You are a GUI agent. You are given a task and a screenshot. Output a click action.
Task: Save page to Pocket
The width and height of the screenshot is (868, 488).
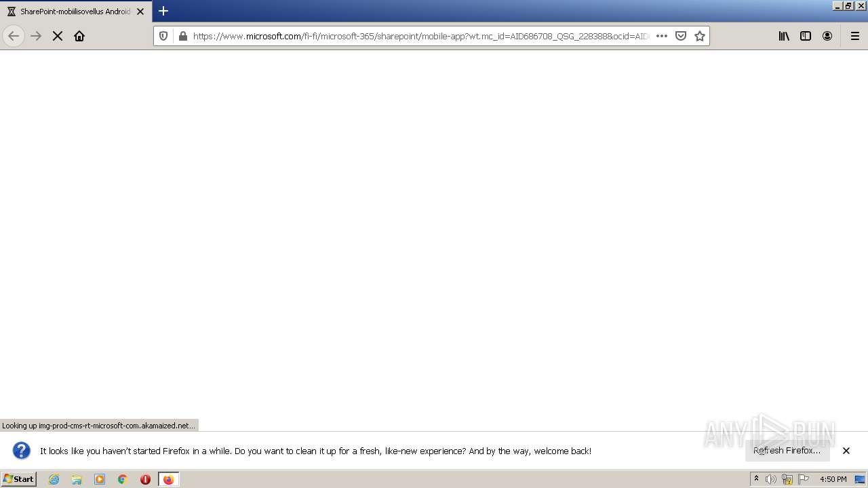pyautogui.click(x=681, y=36)
